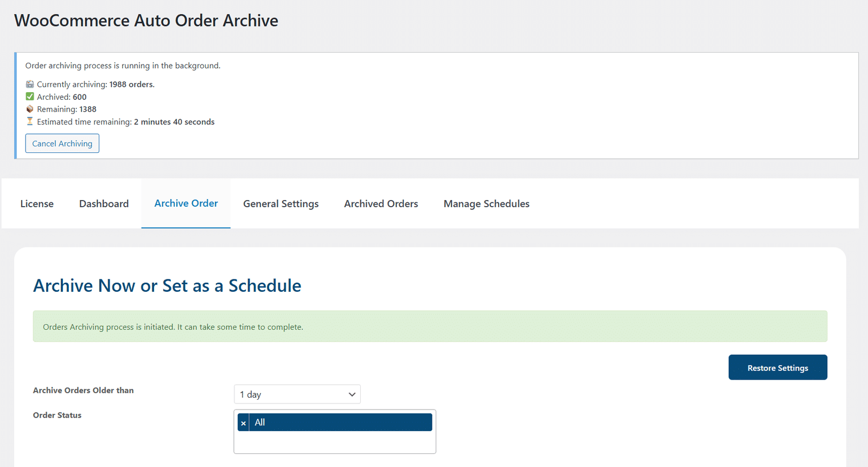Click the Archive Now or Set as a Schedule heading
Image resolution: width=868 pixels, height=467 pixels.
[x=167, y=286]
